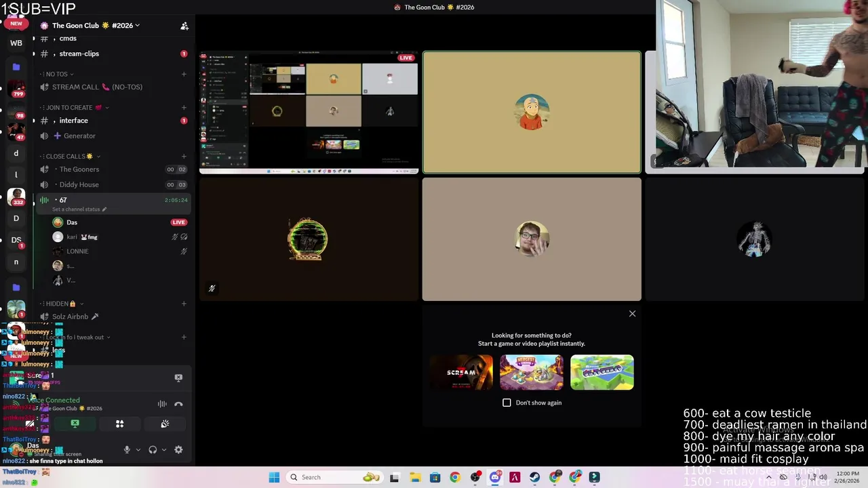The width and height of the screenshot is (868, 488).
Task: Open the WB server in server list
Action: pyautogui.click(x=16, y=43)
